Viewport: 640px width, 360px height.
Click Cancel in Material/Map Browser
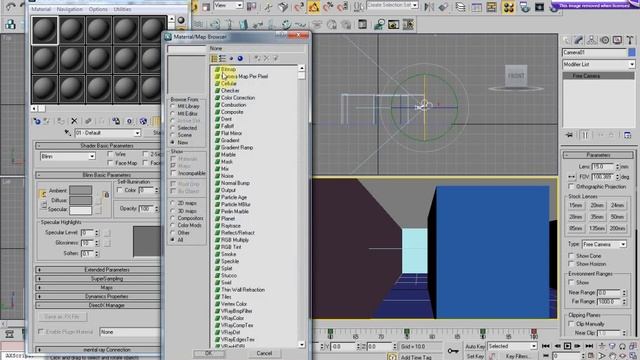click(x=264, y=353)
